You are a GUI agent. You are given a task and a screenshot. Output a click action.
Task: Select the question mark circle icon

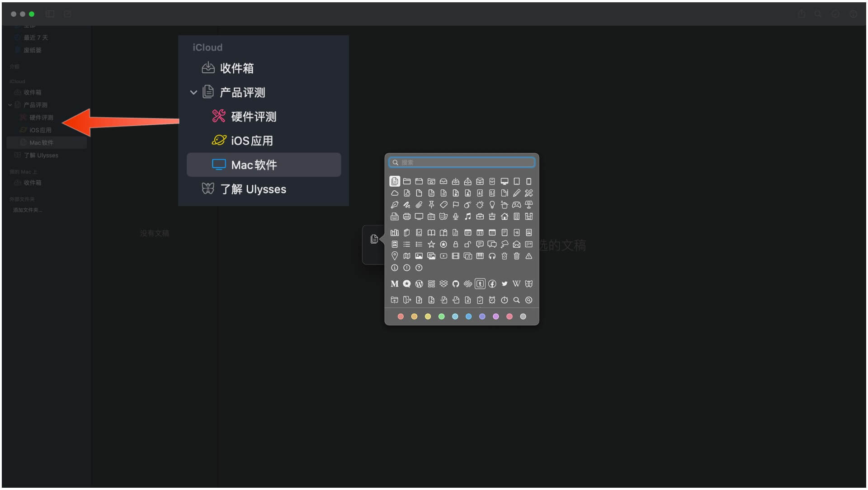coord(419,268)
